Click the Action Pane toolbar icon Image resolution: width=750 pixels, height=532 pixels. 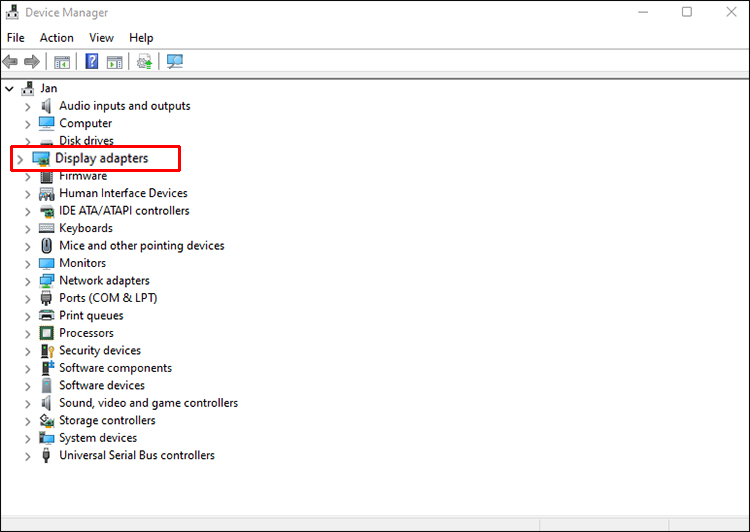tap(114, 62)
